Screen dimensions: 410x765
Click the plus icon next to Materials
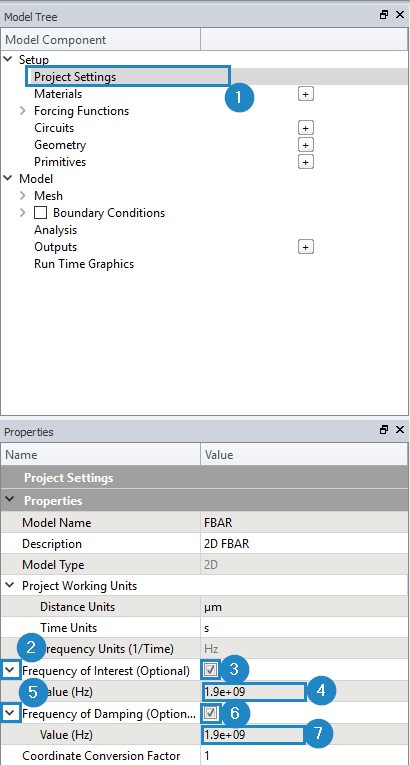(306, 94)
